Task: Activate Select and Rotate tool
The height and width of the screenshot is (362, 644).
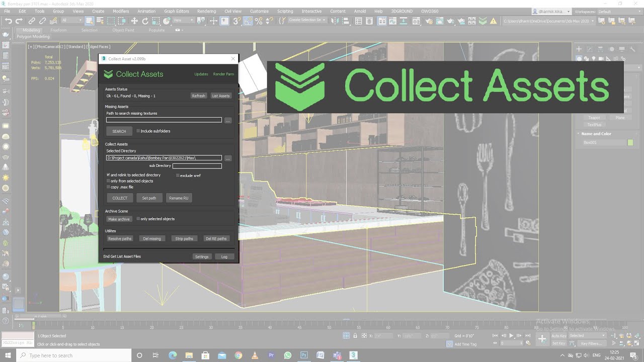Action: (145, 21)
